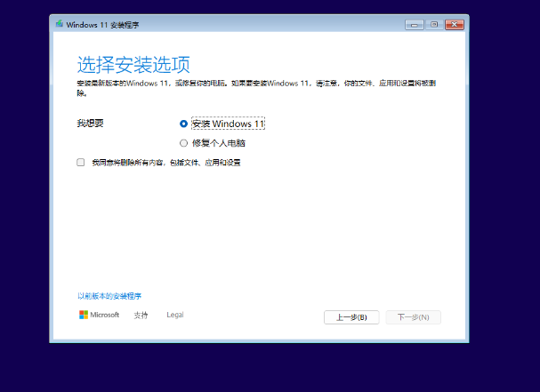Minimize the Windows 11 setup window
Viewport: 540px width, 392px height.
(414, 24)
